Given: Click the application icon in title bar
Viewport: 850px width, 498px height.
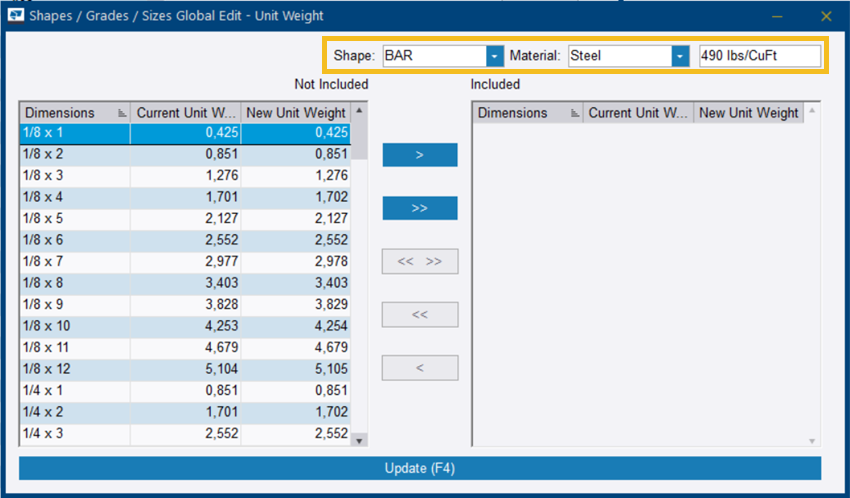Looking at the screenshot, I should [x=16, y=16].
